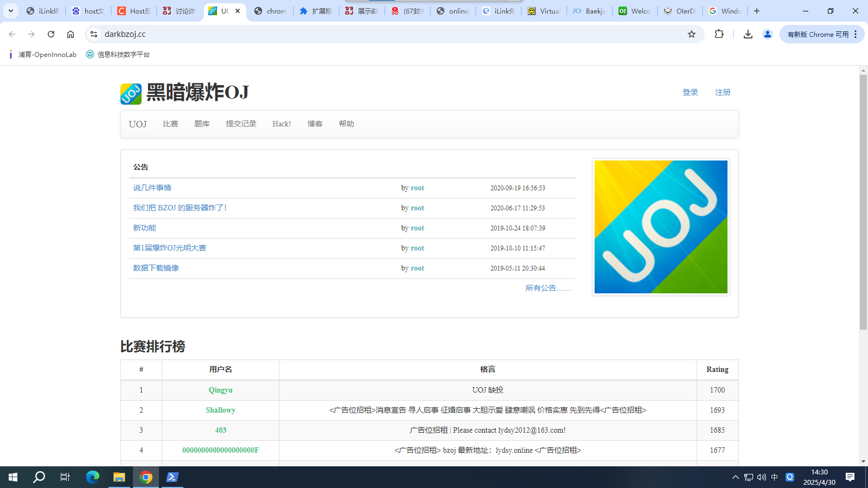The image size is (868, 488).
Task: Open user 403's profile
Action: coord(220,430)
